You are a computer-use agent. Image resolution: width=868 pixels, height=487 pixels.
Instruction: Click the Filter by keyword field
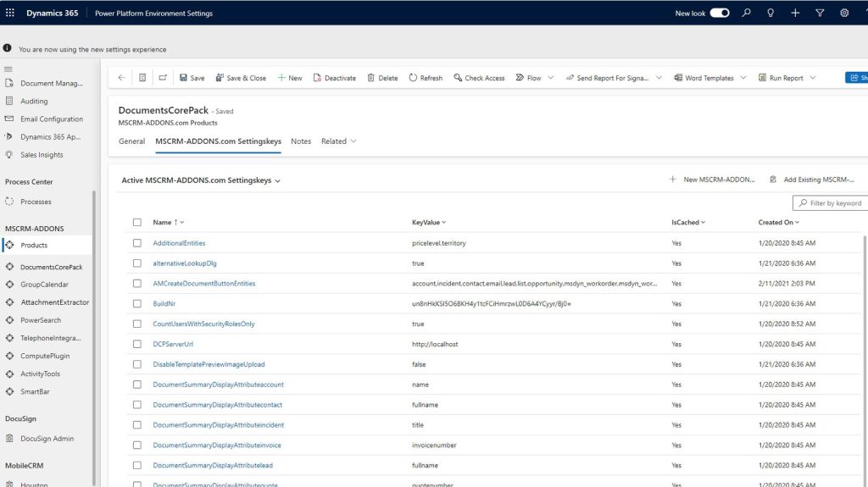pyautogui.click(x=830, y=203)
